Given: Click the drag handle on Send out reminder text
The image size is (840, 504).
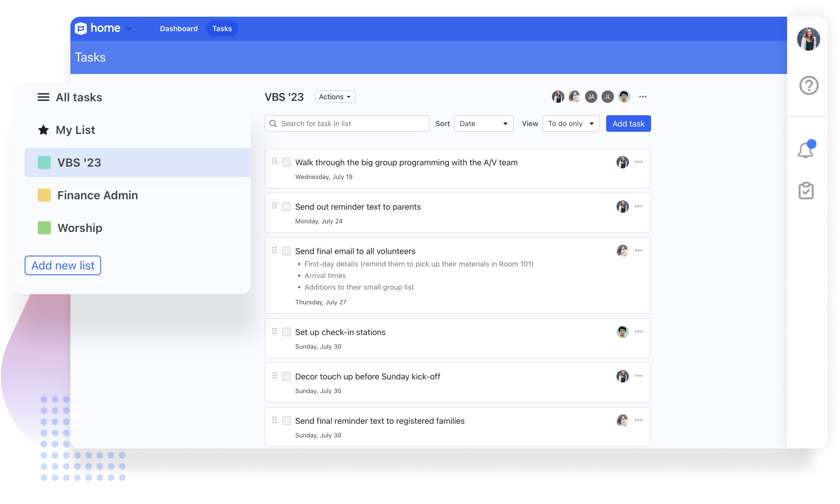Looking at the screenshot, I should 274,206.
